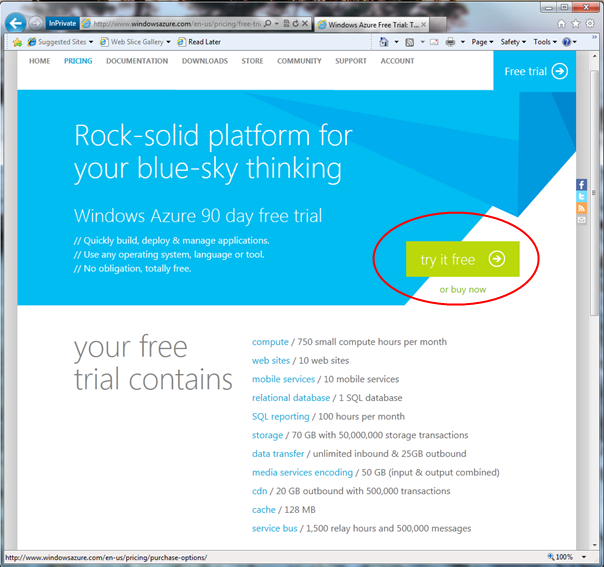Open the media services encoding link
The height and width of the screenshot is (567, 604).
pyautogui.click(x=302, y=473)
